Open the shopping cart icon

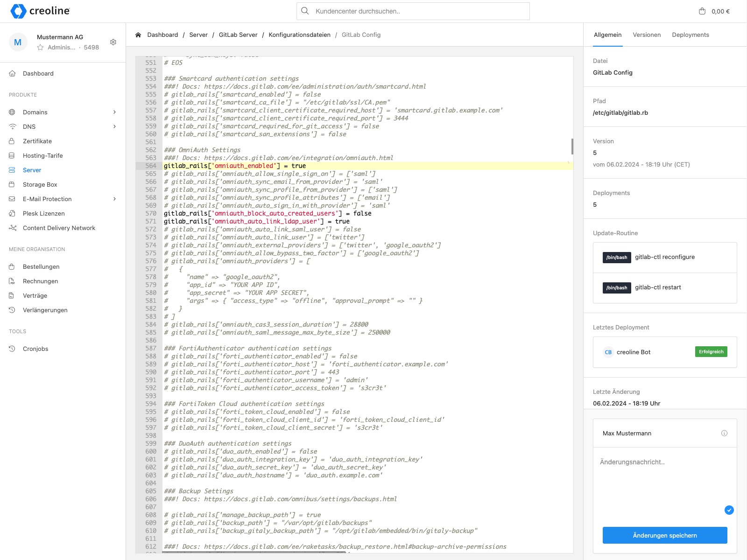click(x=702, y=11)
